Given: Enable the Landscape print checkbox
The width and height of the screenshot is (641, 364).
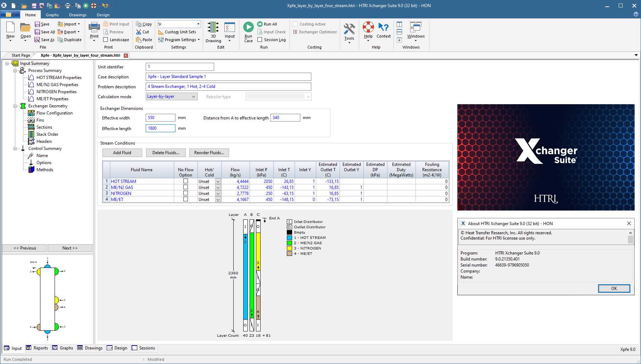Looking at the screenshot, I should [x=106, y=40].
